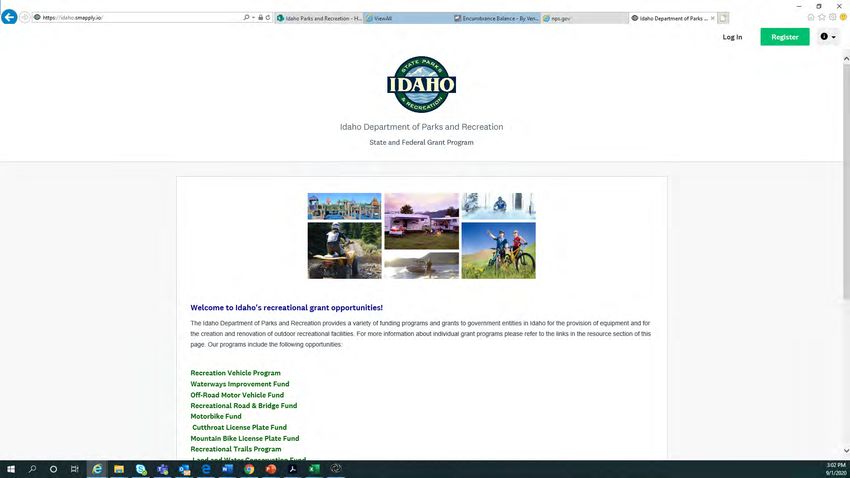Open Favorites with the star icon

(x=822, y=17)
